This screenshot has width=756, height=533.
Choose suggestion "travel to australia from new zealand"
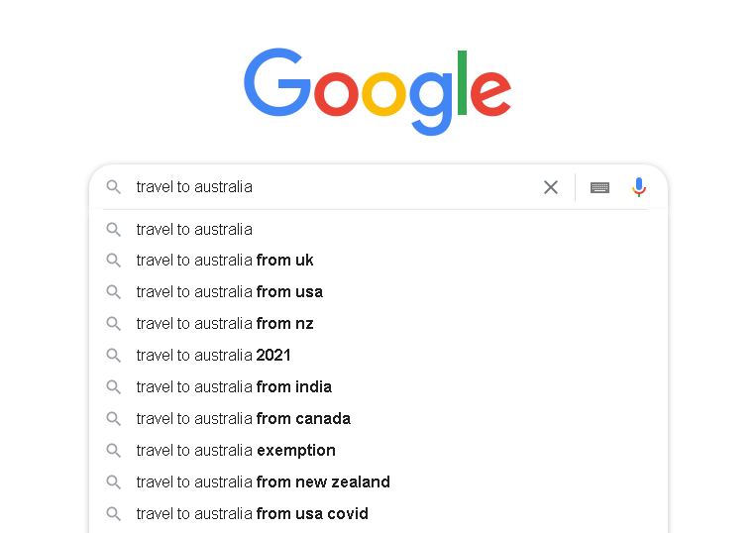264,482
